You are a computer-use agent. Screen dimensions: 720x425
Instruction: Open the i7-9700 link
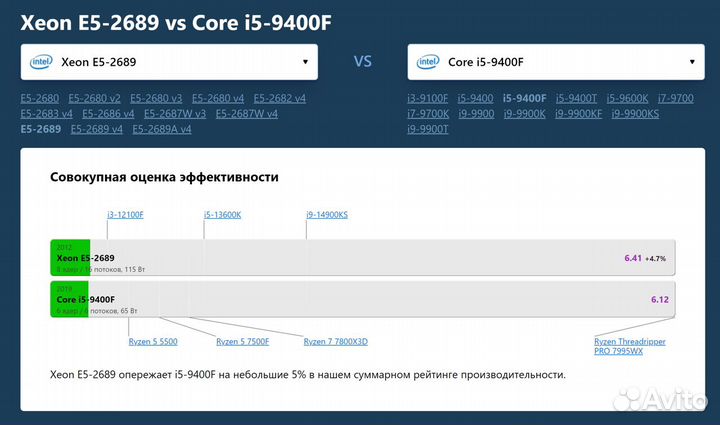coord(675,98)
